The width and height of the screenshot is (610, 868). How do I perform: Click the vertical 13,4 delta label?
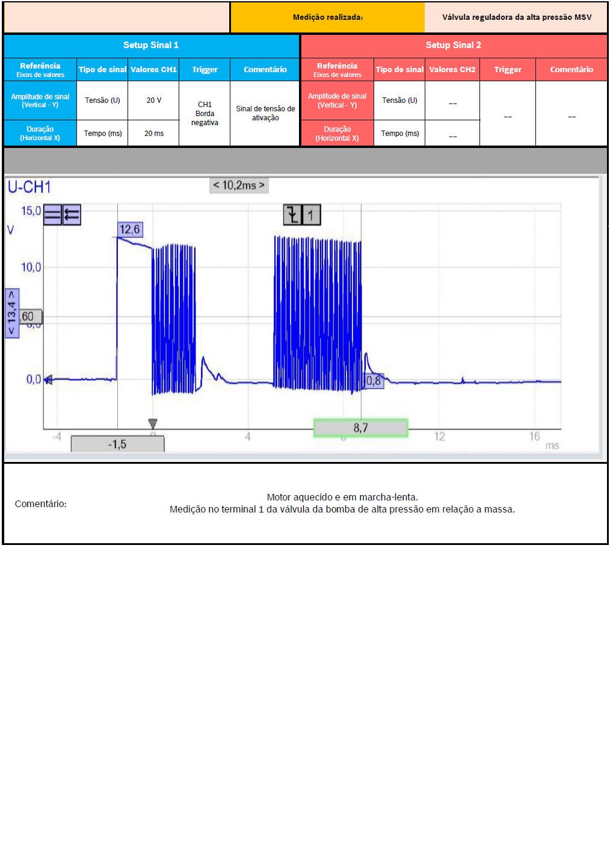(x=12, y=313)
